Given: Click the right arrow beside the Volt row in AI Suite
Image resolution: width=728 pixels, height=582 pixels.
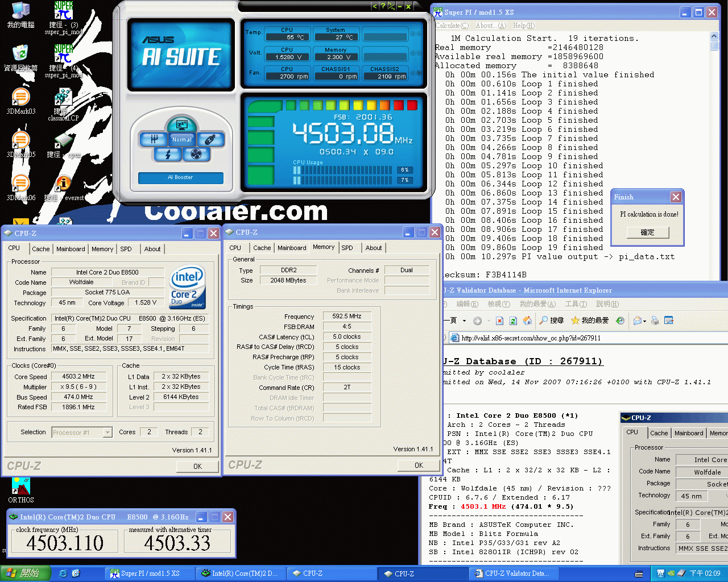Looking at the screenshot, I should (420, 53).
